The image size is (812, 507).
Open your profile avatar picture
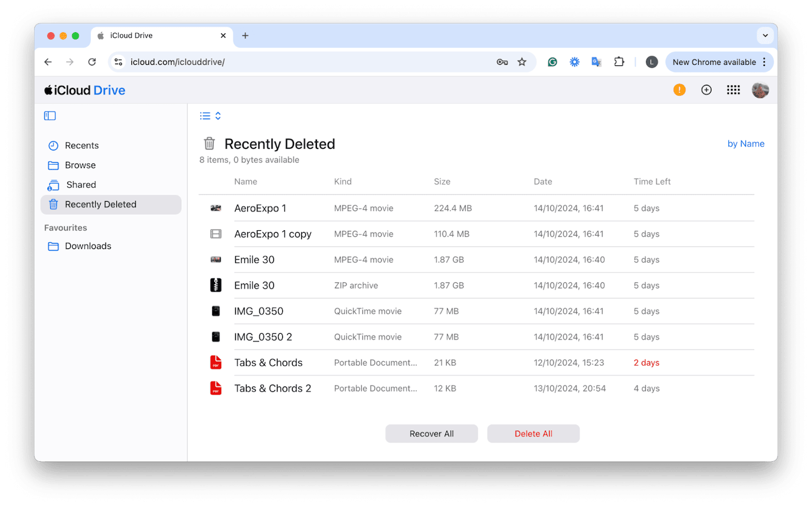click(x=760, y=90)
